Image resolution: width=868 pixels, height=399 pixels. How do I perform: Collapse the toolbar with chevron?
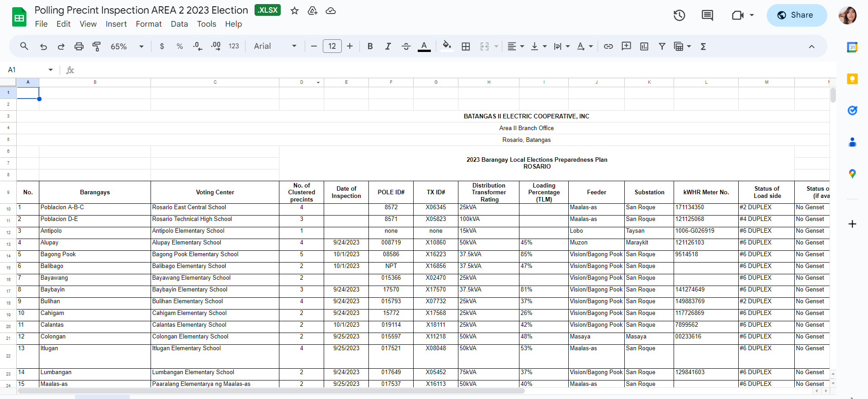pos(811,46)
